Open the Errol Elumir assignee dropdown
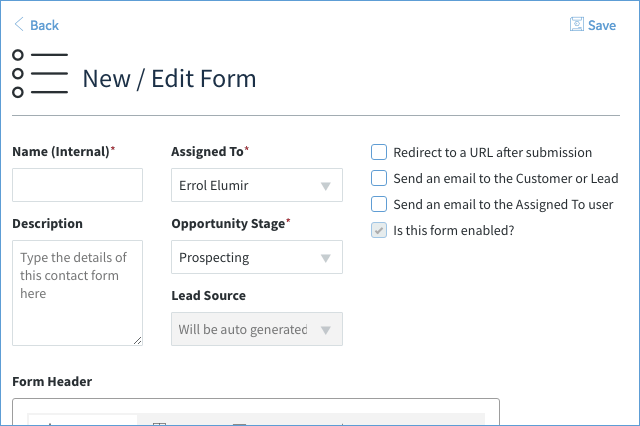This screenshot has width=640, height=426. pyautogui.click(x=257, y=185)
